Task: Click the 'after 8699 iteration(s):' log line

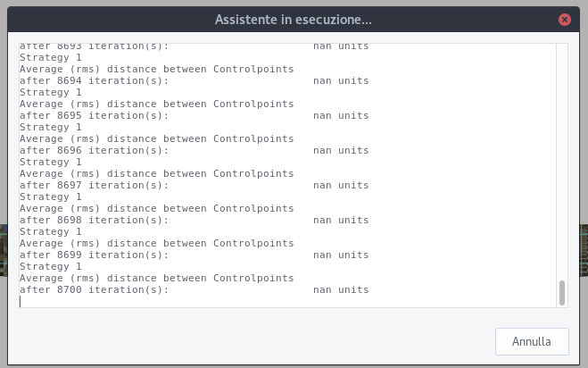Action: tap(94, 255)
